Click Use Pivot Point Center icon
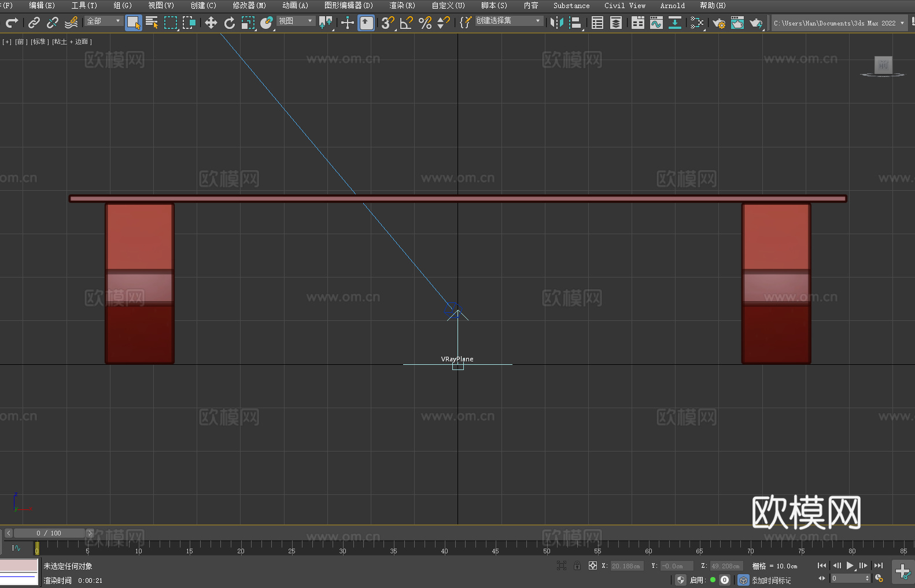The height and width of the screenshot is (588, 915). pyautogui.click(x=326, y=23)
